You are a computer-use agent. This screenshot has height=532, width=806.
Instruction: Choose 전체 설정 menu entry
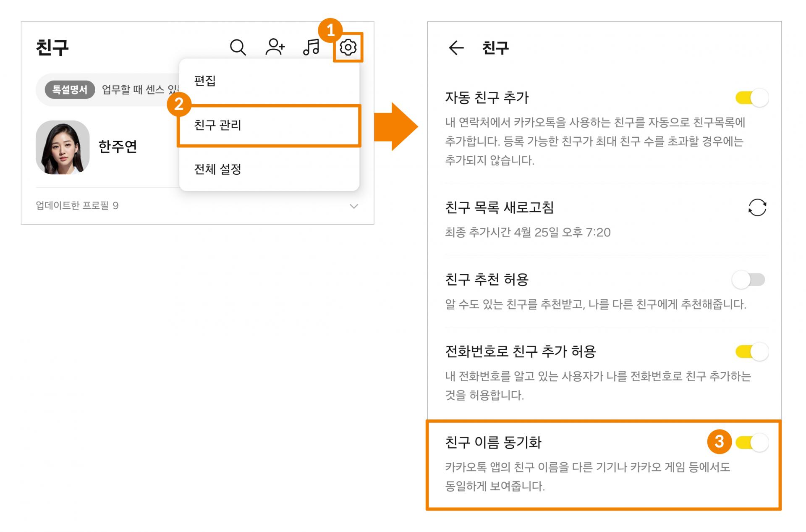point(217,169)
